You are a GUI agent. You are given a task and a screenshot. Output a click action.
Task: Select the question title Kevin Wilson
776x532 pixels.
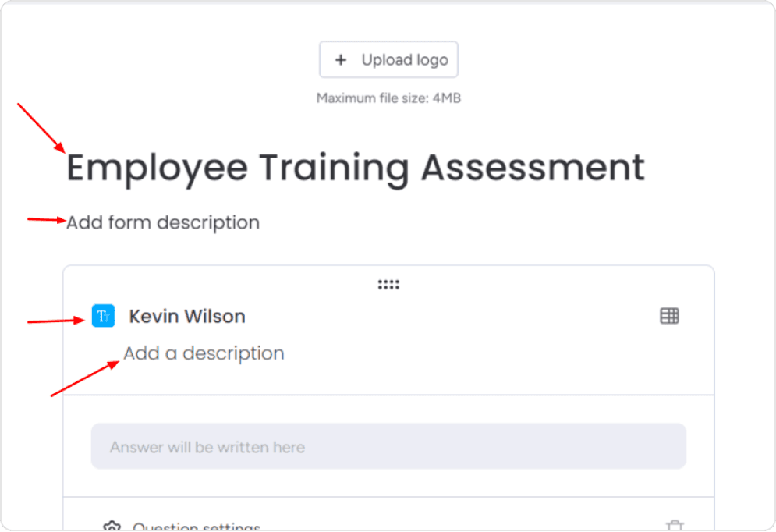pyautogui.click(x=187, y=316)
